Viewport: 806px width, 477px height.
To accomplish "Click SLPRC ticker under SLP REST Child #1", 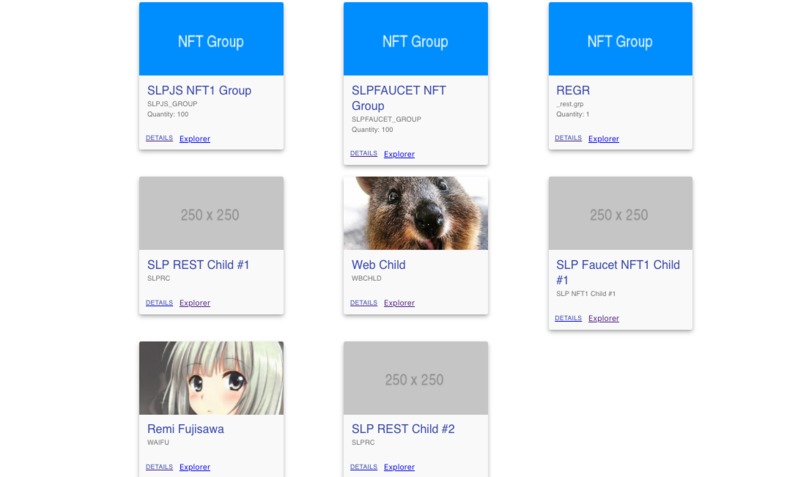I will pyautogui.click(x=158, y=278).
